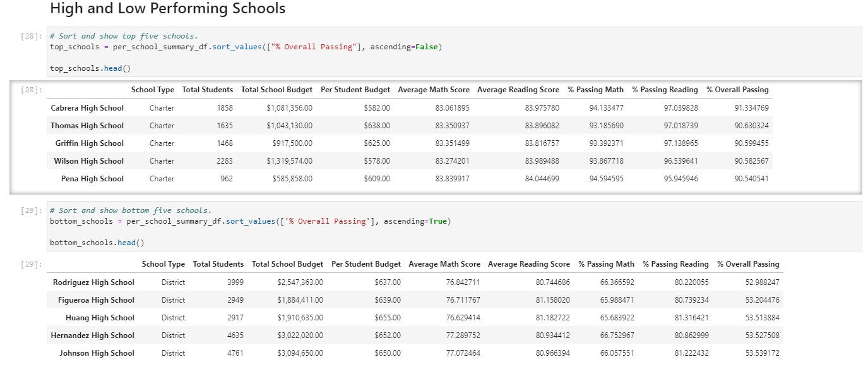
Task: Click the 77.289752 average math score
Action: [463, 336]
